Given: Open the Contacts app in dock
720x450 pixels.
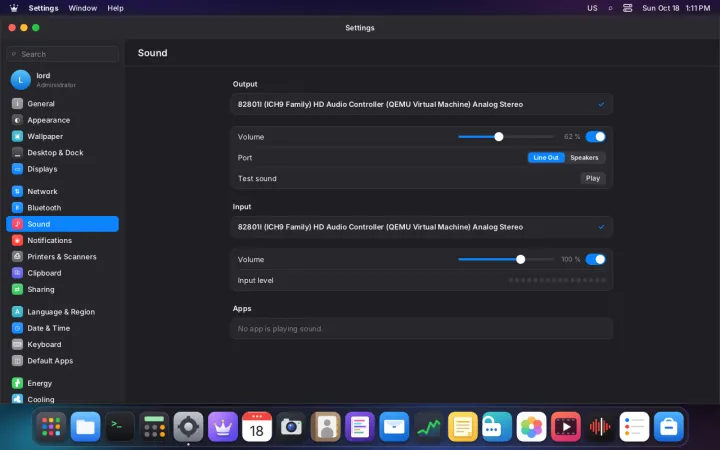Looking at the screenshot, I should pyautogui.click(x=326, y=427).
